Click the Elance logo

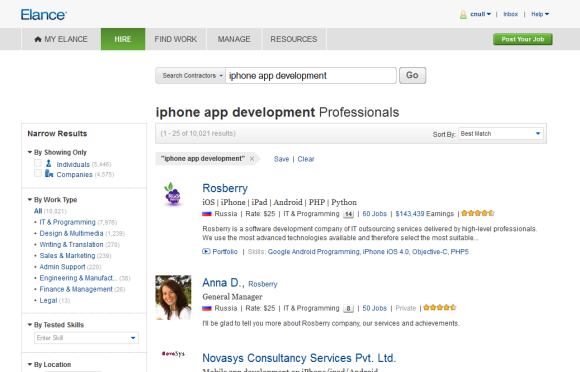[44, 15]
